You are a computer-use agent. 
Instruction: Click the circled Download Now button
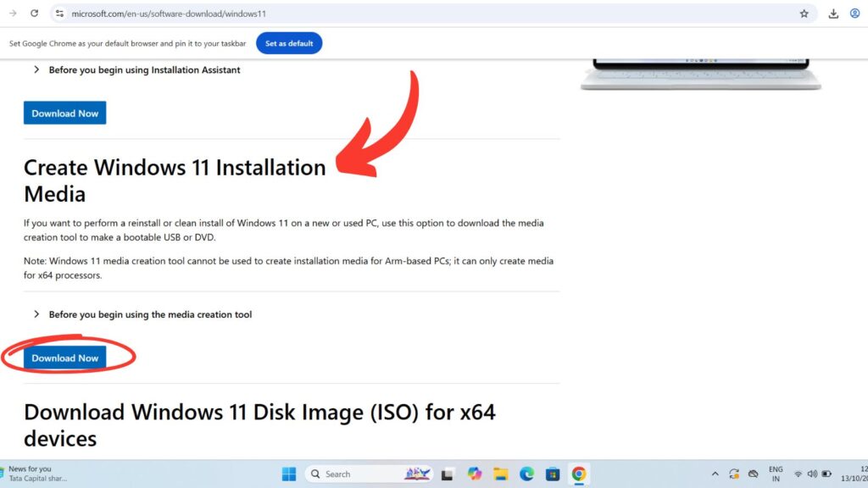pyautogui.click(x=64, y=358)
